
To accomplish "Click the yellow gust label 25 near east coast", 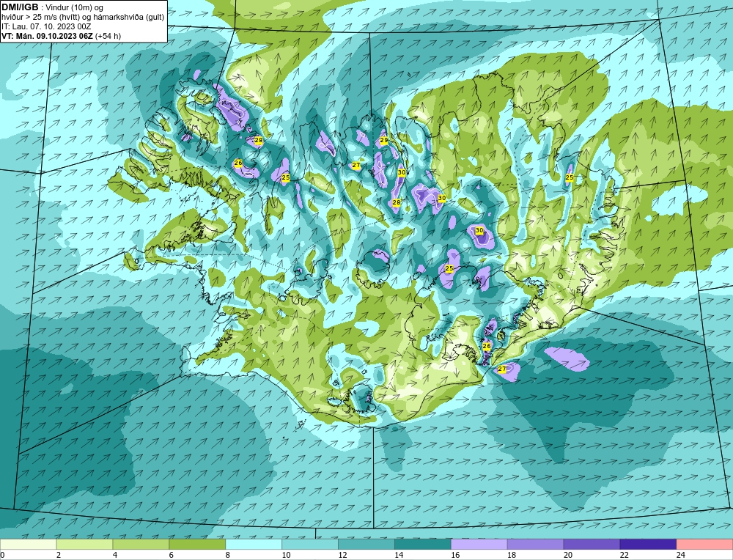I will tap(570, 177).
